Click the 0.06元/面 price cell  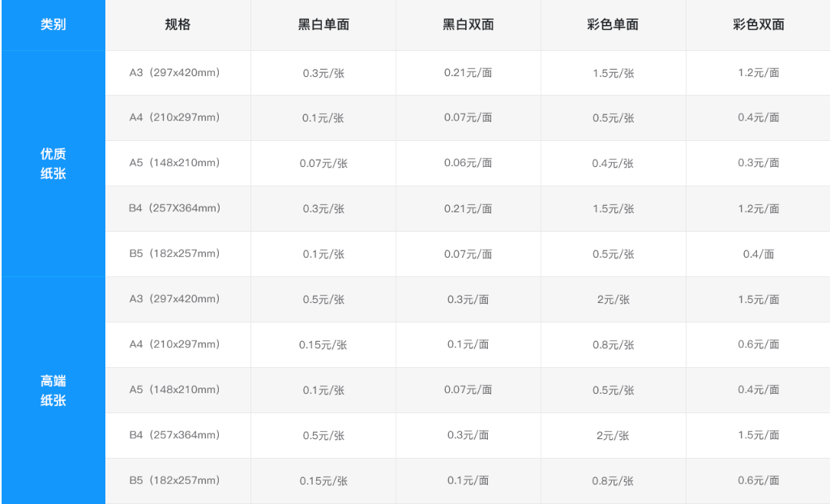[x=468, y=164]
